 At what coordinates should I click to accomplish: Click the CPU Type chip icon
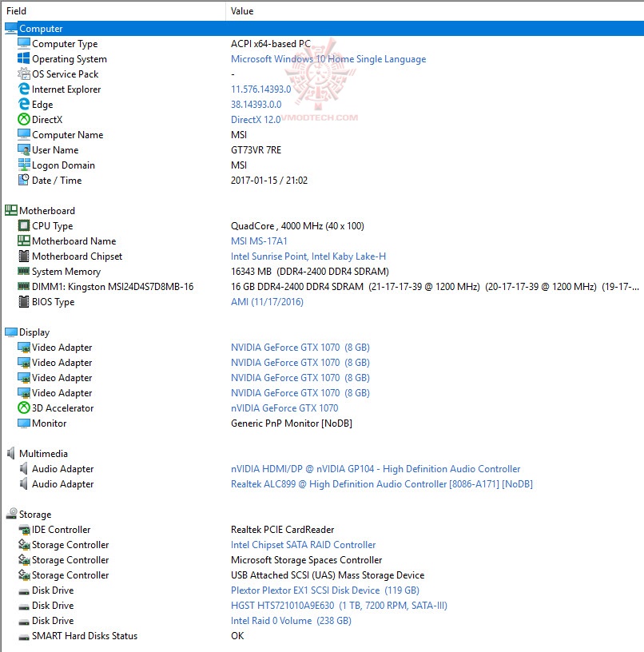[x=24, y=226]
